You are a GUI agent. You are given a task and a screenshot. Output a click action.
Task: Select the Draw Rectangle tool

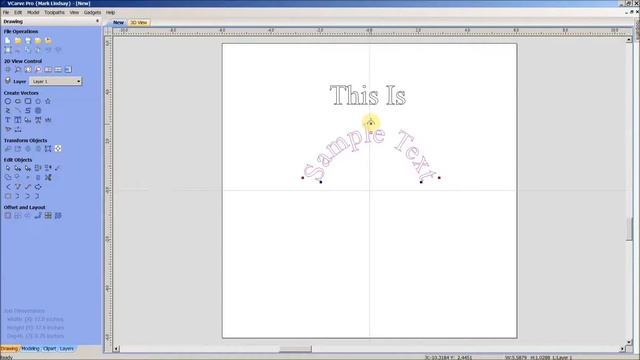(28, 101)
